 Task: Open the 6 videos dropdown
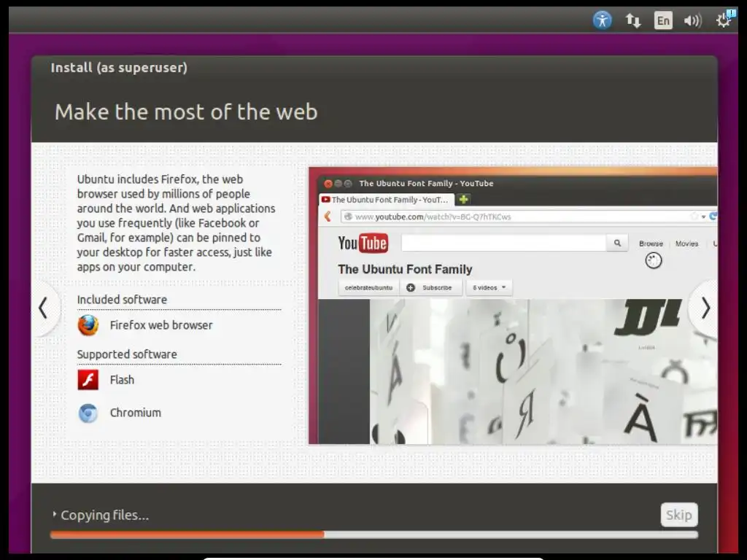[x=489, y=287]
